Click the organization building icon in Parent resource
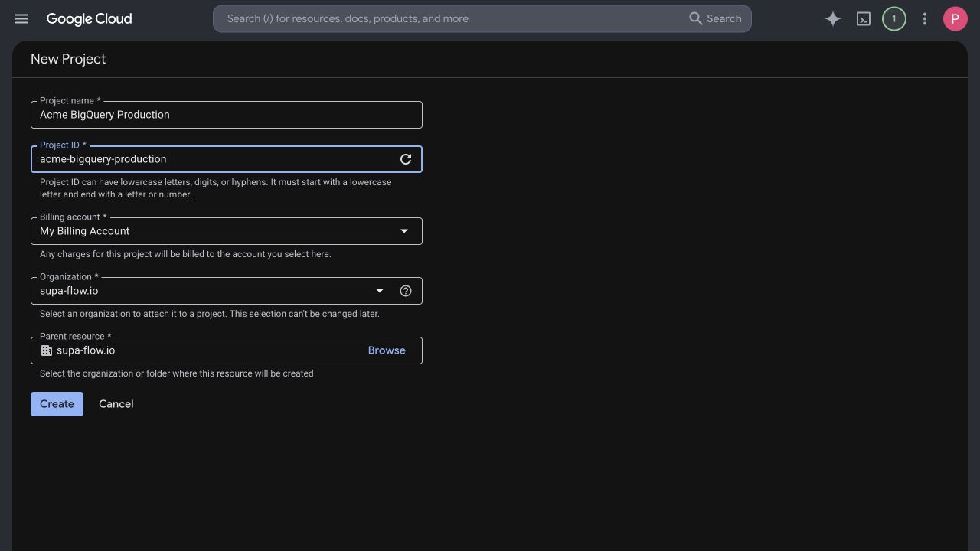980x551 pixels. [47, 350]
